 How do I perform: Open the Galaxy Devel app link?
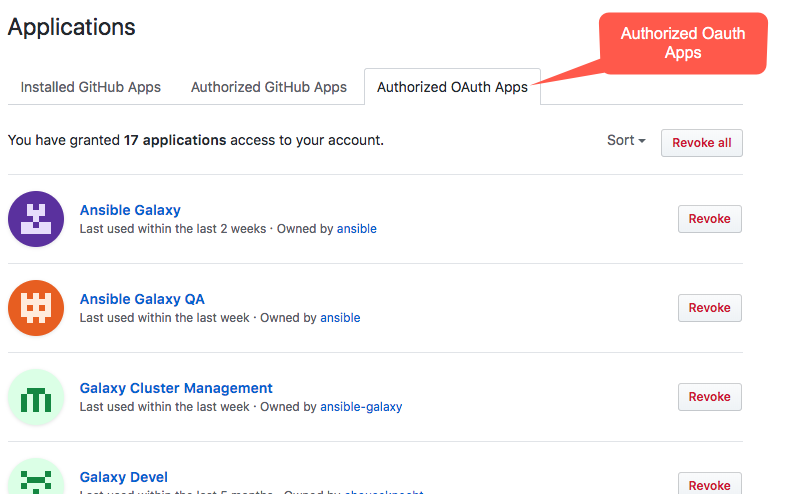click(124, 477)
